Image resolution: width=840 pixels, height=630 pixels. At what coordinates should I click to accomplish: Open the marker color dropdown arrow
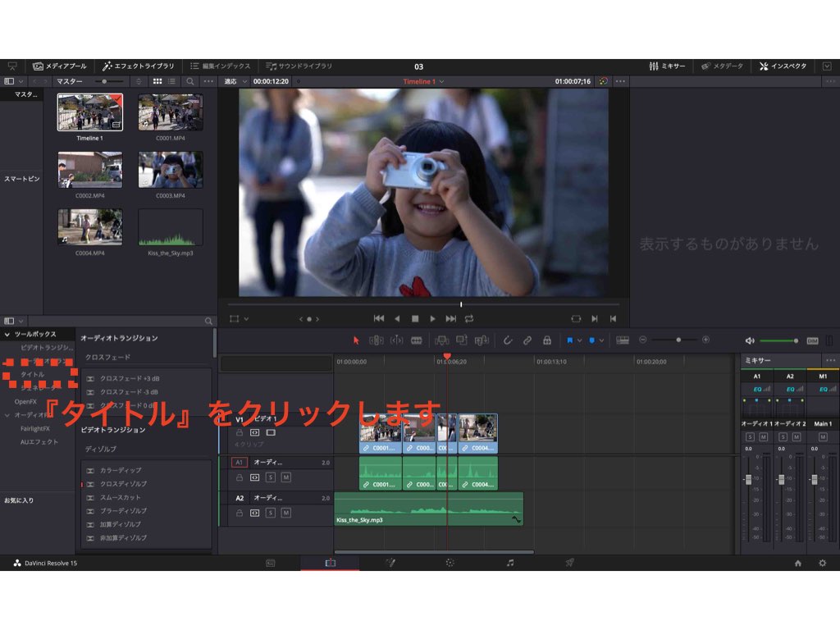tap(601, 340)
